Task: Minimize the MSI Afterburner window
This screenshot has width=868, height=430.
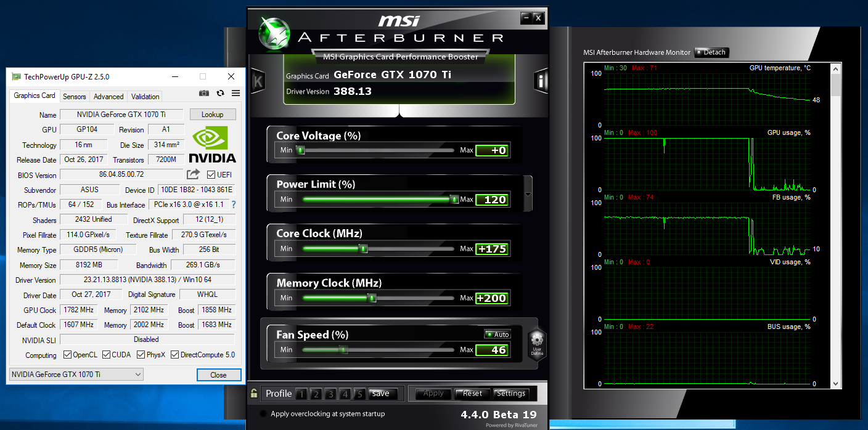Action: 526,18
